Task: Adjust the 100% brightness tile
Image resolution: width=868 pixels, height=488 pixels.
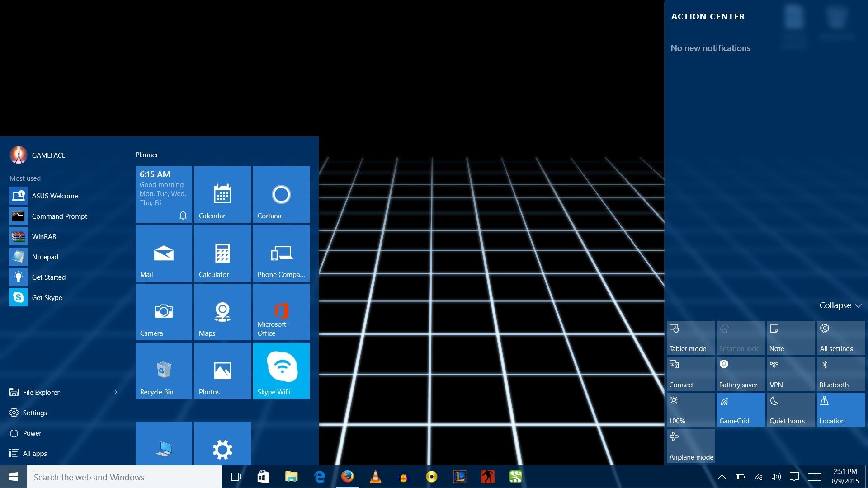Action: (x=690, y=410)
